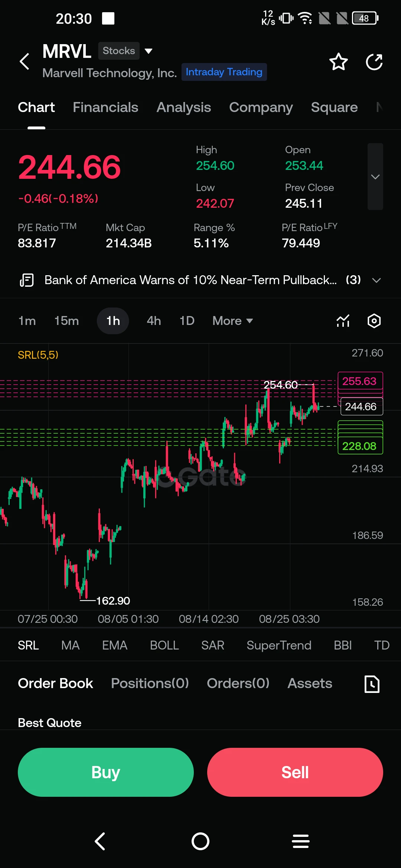The height and width of the screenshot is (868, 401).
Task: Open the Assets tab
Action: click(310, 683)
